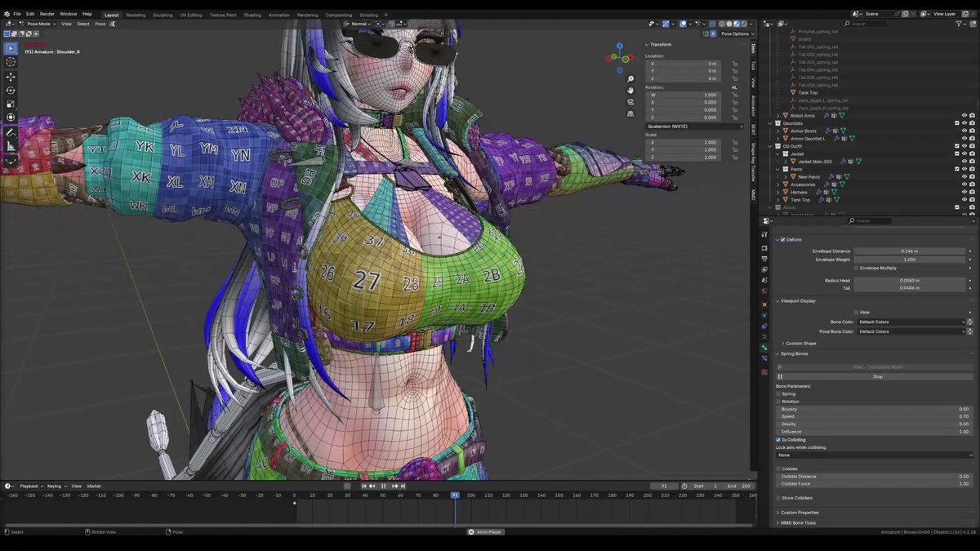The image size is (980, 551).
Task: Select the Move tool
Action: click(11, 77)
